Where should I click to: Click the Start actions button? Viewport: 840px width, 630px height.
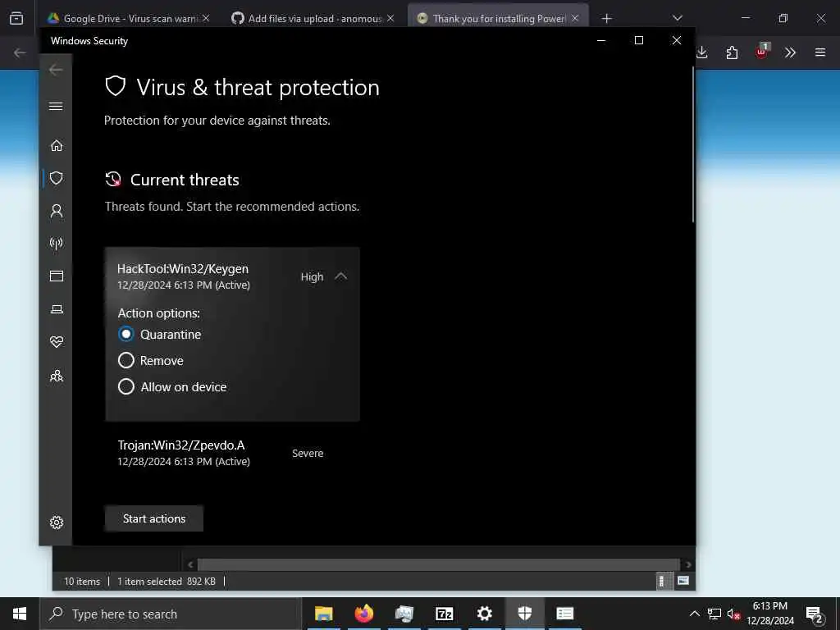[x=154, y=518]
